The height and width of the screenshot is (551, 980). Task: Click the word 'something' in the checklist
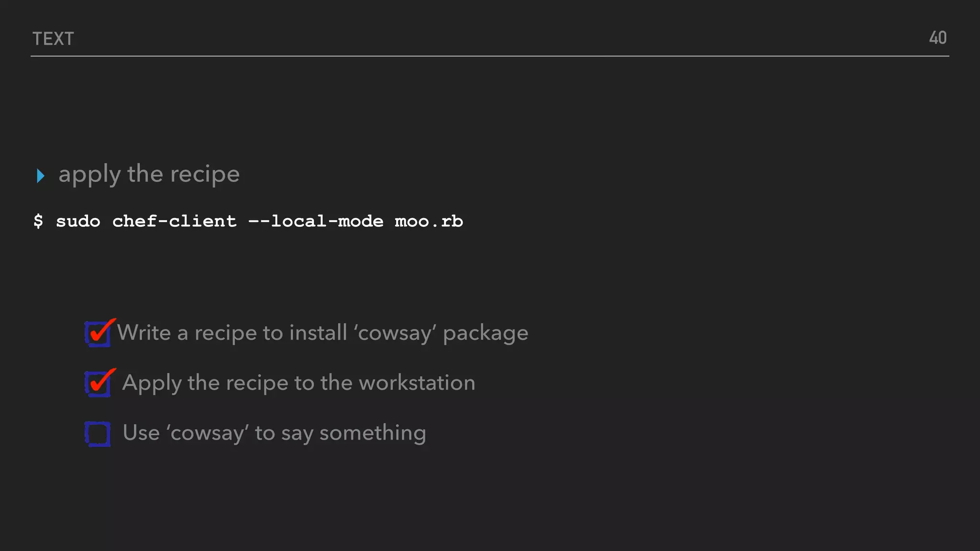point(372,433)
